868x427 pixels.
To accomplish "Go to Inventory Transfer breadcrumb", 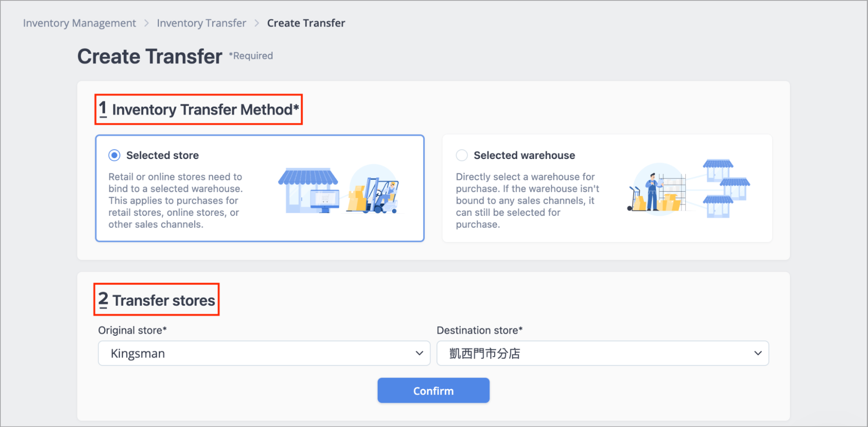I will [201, 23].
